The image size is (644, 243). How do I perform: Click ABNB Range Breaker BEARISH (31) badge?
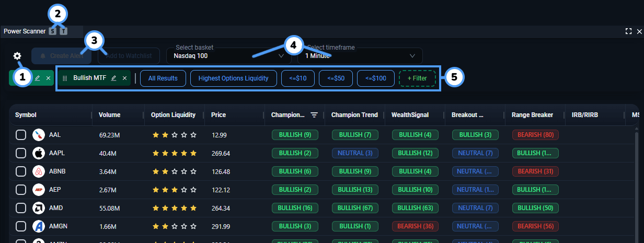(536, 171)
